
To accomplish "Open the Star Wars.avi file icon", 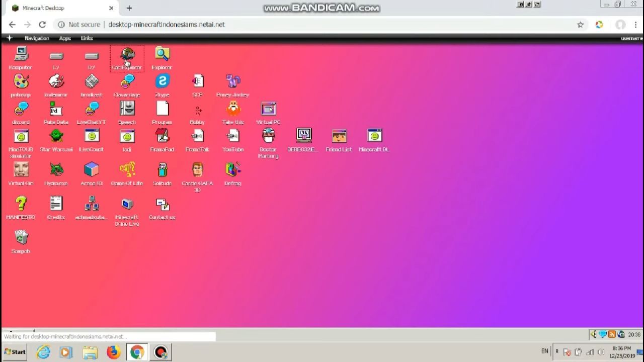I will click(56, 136).
